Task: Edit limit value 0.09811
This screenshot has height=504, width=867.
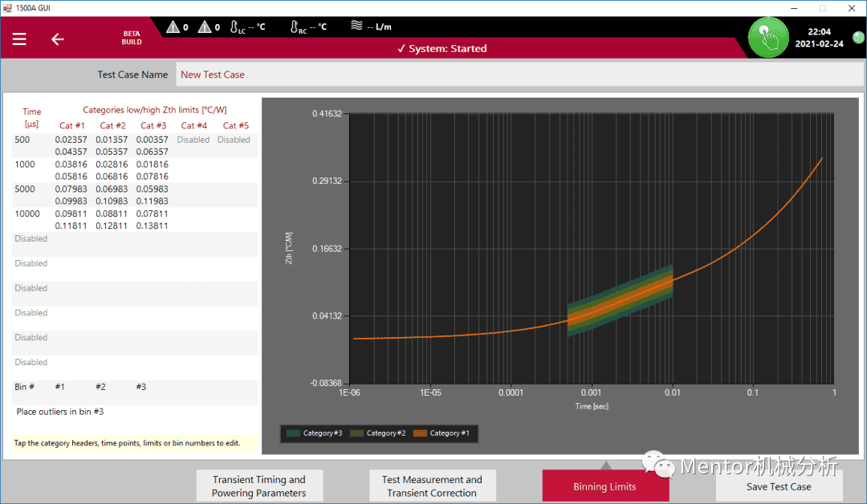Action: (71, 213)
